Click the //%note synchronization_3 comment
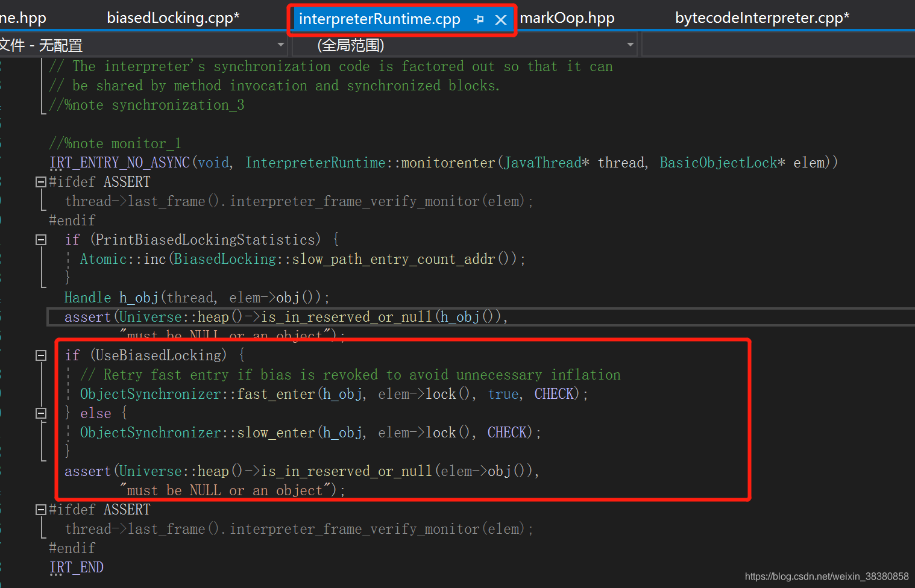 147,105
